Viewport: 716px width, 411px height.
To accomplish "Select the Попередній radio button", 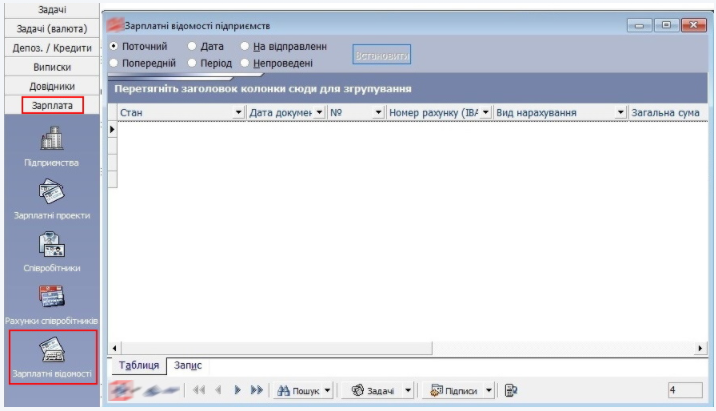I will point(114,63).
